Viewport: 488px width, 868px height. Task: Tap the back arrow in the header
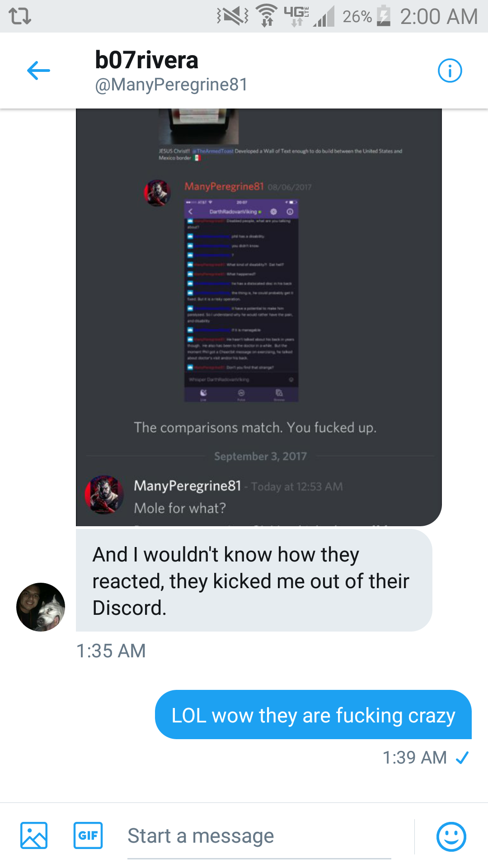[x=38, y=71]
